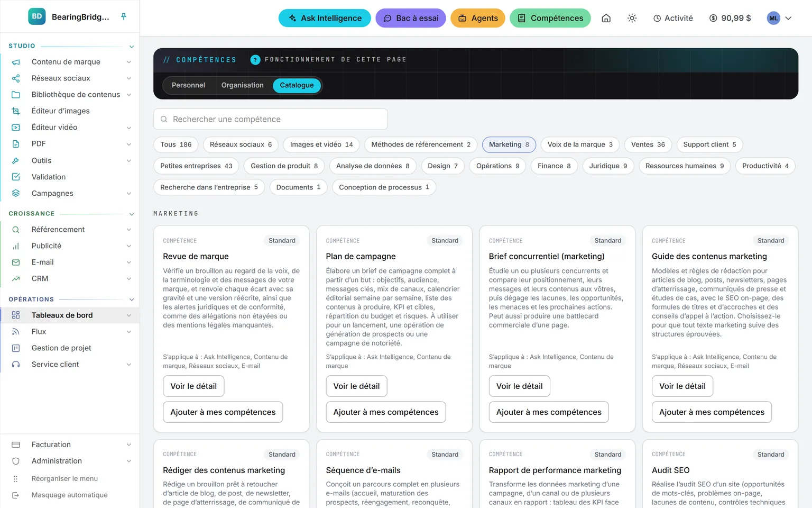812x508 pixels.
Task: Click the Réseaux sociaux share icon
Action: [x=16, y=78]
